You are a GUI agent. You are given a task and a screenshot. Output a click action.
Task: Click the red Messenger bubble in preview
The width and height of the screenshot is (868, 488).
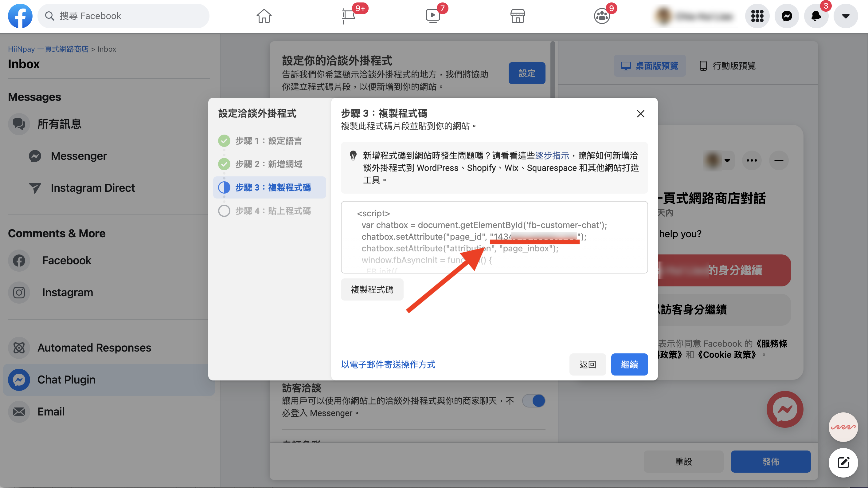(785, 409)
